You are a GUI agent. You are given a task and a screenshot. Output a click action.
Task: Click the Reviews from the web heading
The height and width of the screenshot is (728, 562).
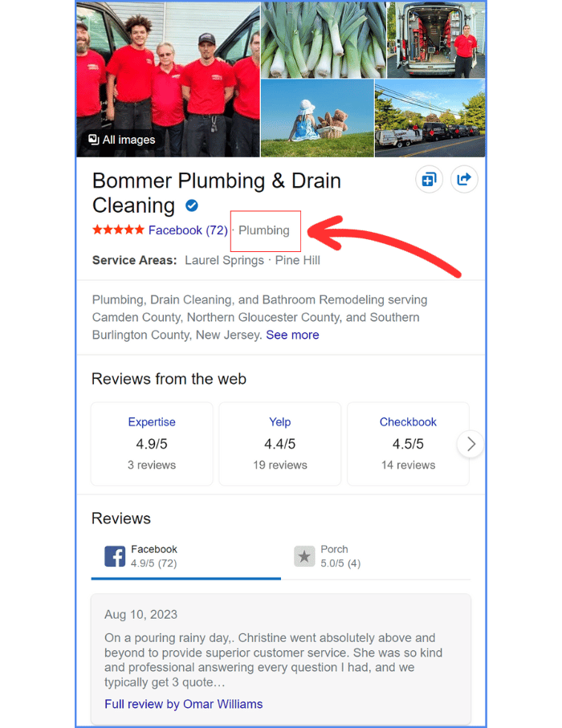click(x=169, y=379)
